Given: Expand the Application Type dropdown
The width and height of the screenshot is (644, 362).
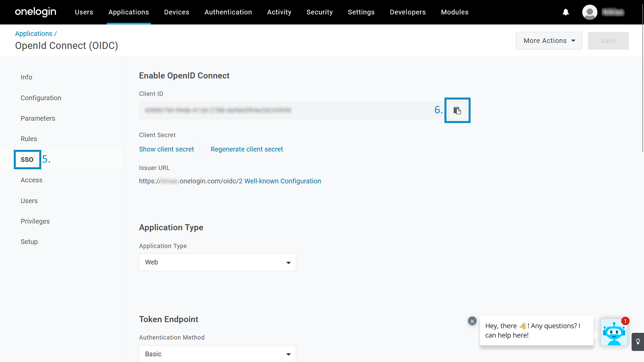Looking at the screenshot, I should point(217,262).
